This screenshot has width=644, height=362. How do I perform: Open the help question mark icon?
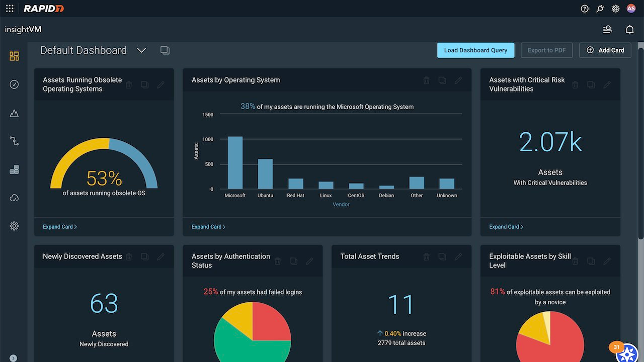585,9
